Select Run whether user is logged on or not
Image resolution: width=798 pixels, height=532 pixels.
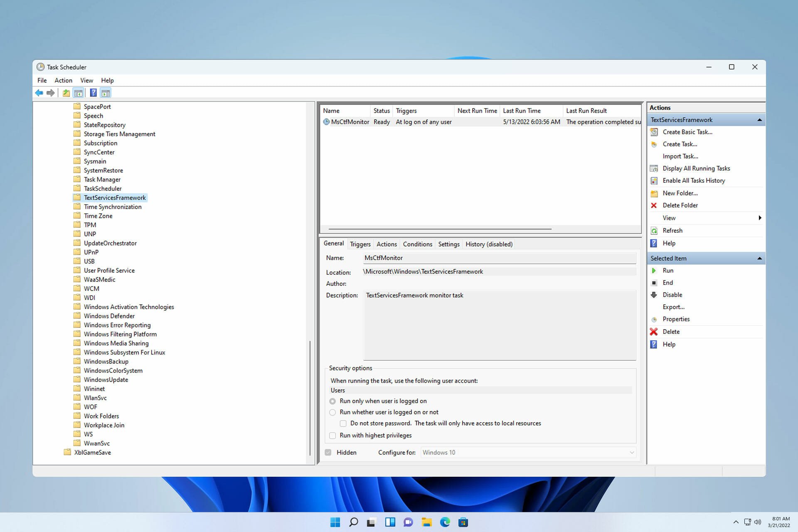pyautogui.click(x=332, y=412)
